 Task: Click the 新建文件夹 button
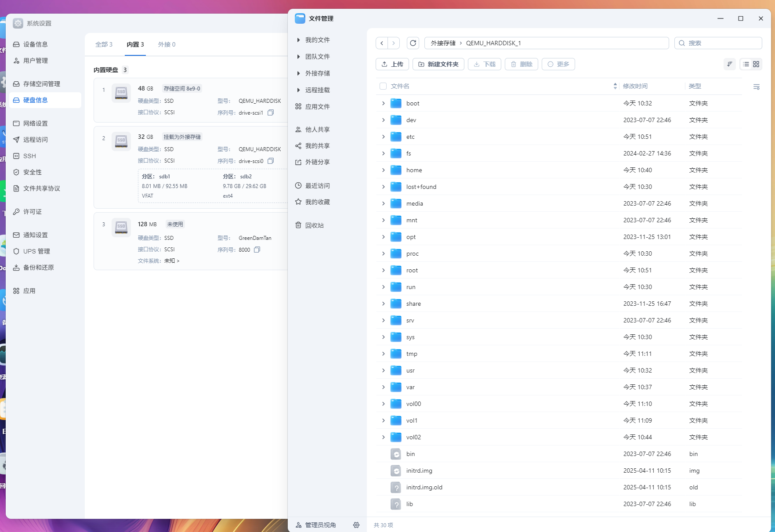point(438,64)
